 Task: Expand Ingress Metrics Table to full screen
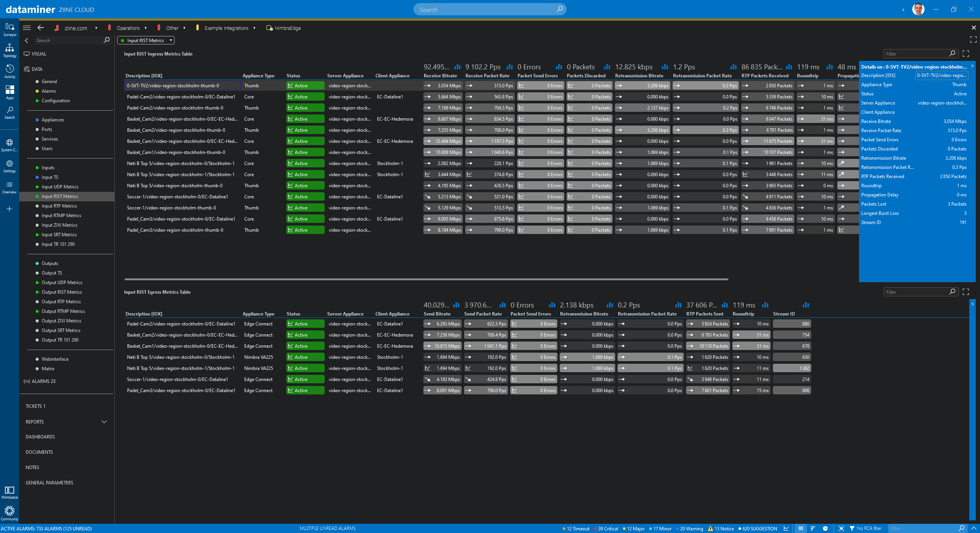(x=966, y=54)
